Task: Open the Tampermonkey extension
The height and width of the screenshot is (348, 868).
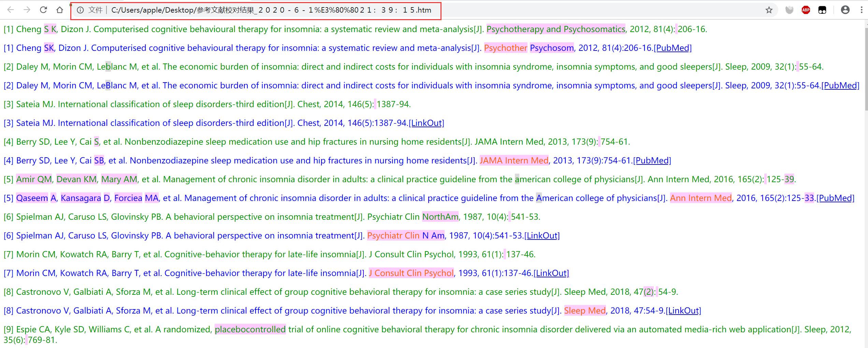Action: 822,10
